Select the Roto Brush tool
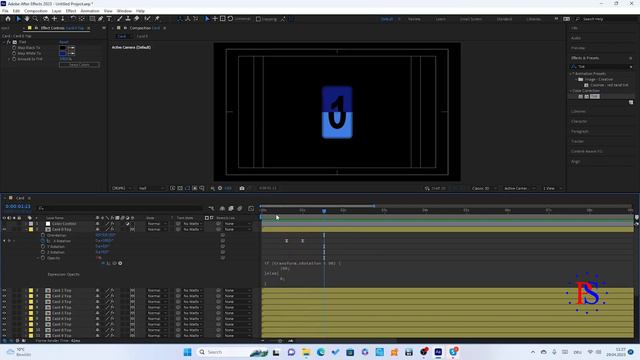Viewport: 640px width, 360px height. point(147,19)
